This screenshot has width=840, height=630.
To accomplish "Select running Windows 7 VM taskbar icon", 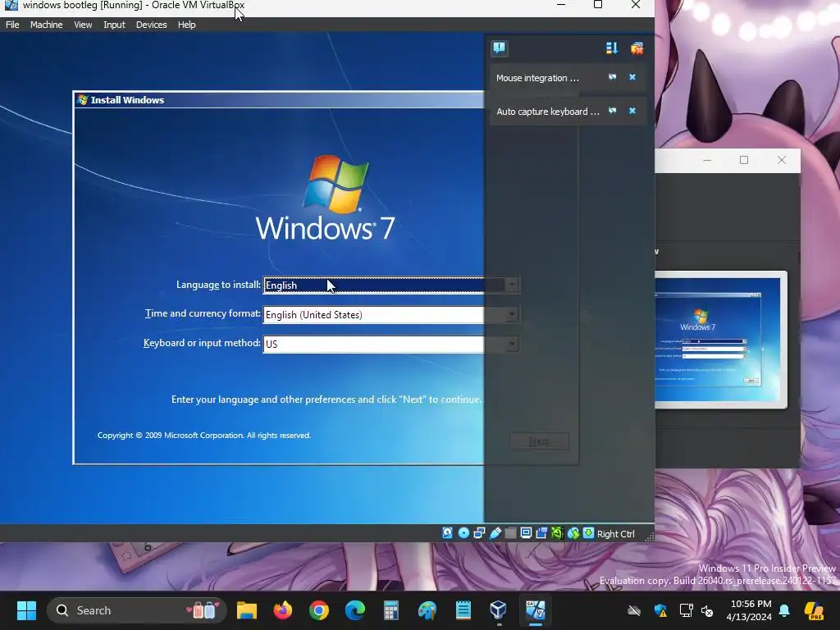I will pos(535,610).
